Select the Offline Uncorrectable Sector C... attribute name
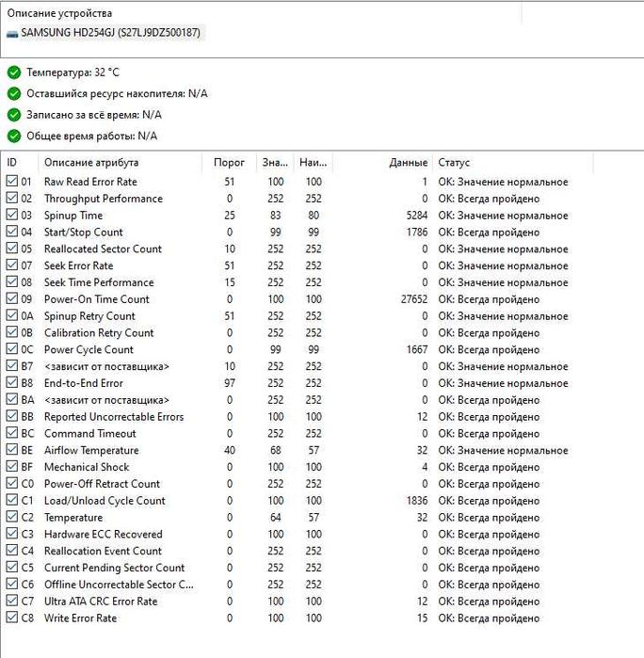644x658 pixels. [119, 585]
